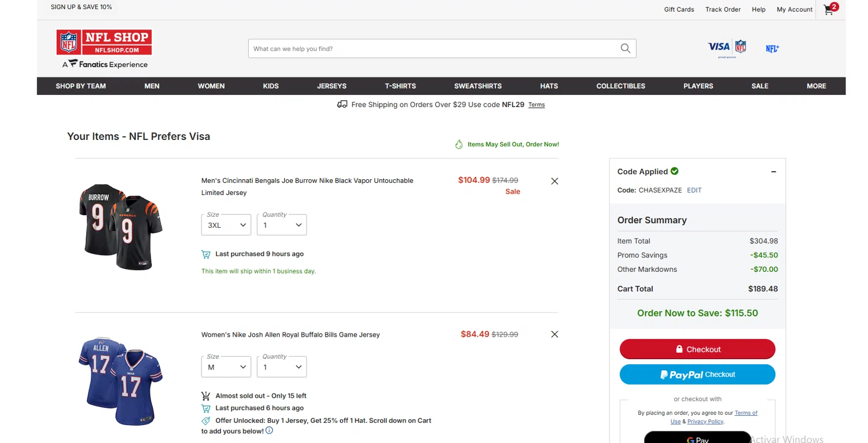Viewport: 868px width, 443px height.
Task: Open Women's Josh Allen Bills jersey title
Action: tap(290, 335)
